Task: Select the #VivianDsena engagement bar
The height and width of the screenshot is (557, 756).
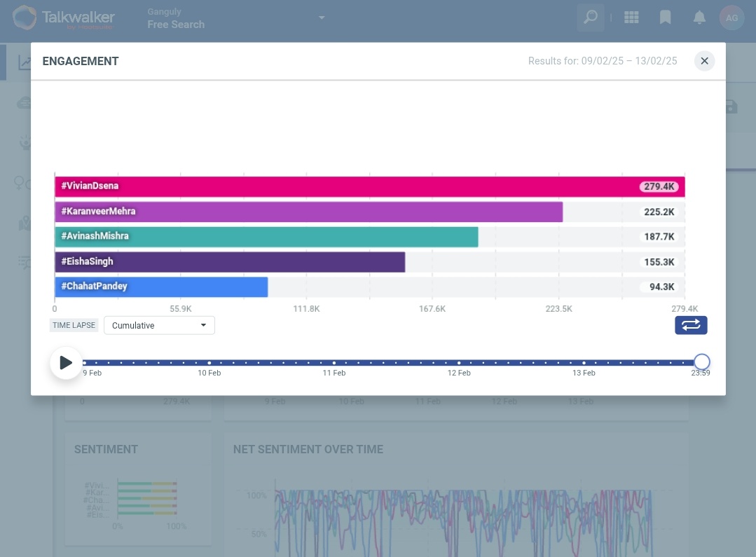Action: point(370,186)
